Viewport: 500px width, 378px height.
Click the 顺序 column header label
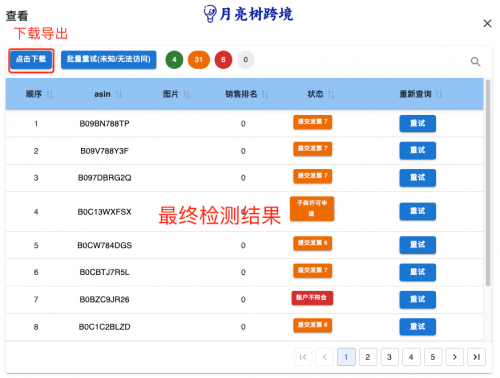pyautogui.click(x=34, y=94)
